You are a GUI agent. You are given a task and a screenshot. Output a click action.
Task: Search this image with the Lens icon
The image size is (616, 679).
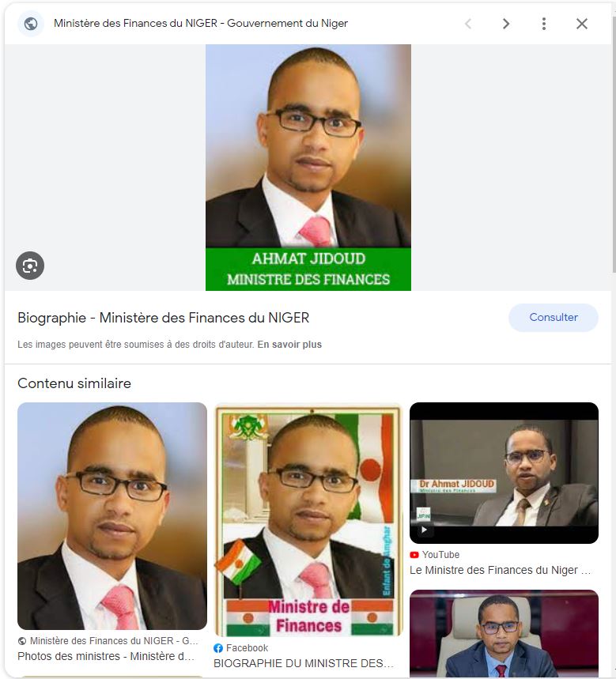click(x=30, y=266)
